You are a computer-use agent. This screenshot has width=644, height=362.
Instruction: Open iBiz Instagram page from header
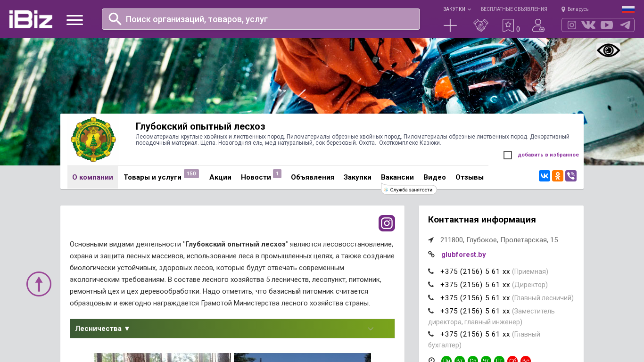(572, 25)
